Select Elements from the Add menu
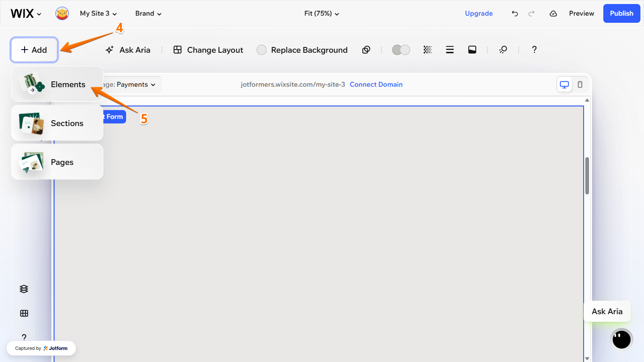Screen dimensions: 644x362 (57, 84)
